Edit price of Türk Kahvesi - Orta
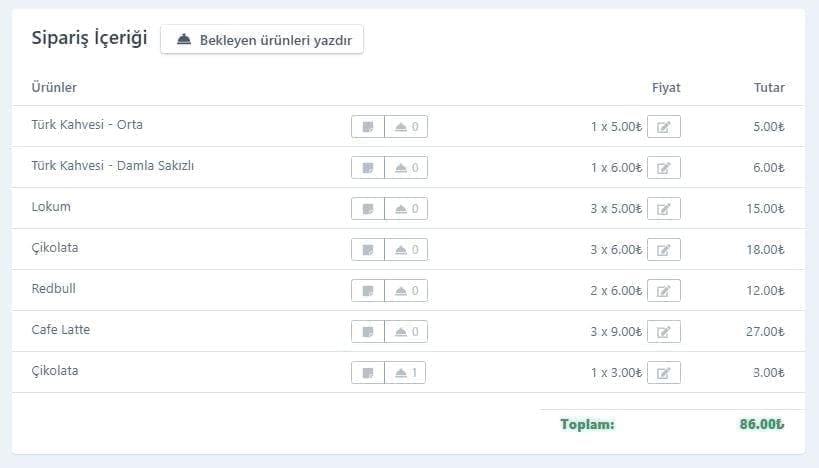The height and width of the screenshot is (468, 819). coord(663,126)
